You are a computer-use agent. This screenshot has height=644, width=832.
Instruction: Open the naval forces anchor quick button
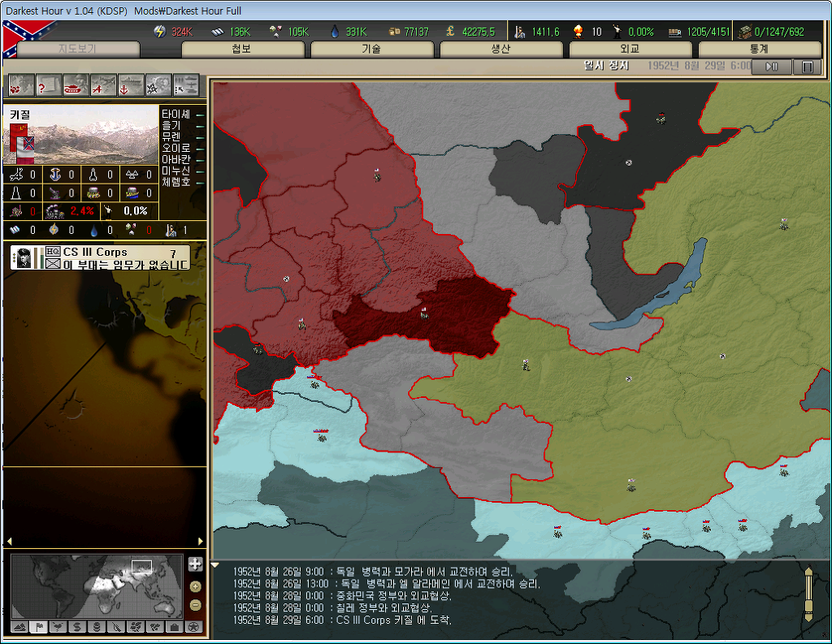[x=131, y=85]
